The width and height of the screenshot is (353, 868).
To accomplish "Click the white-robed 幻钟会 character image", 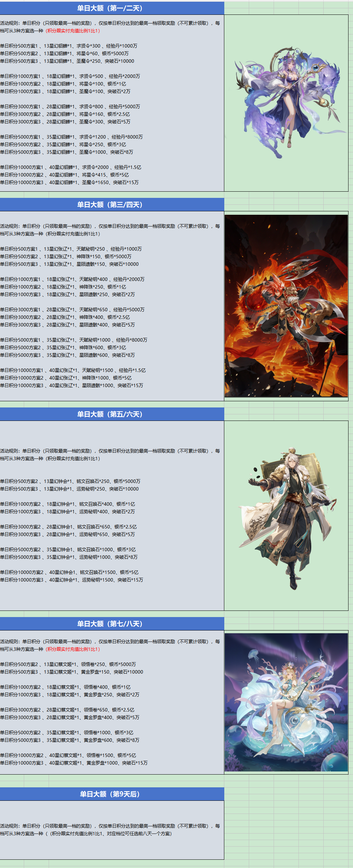I will (286, 517).
